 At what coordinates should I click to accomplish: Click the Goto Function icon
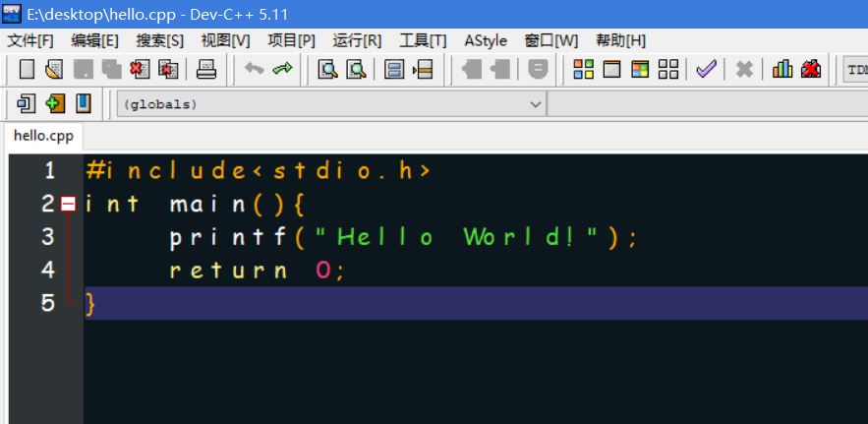tap(394, 70)
